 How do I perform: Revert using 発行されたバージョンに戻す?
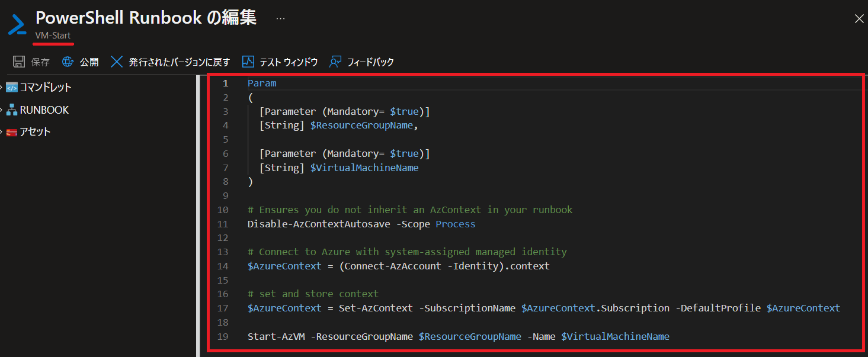[178, 62]
